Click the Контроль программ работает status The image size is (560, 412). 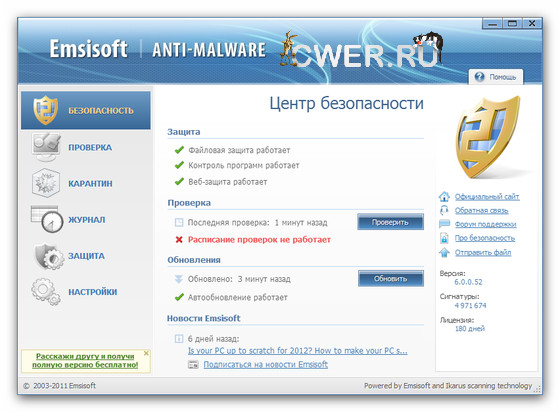[244, 165]
